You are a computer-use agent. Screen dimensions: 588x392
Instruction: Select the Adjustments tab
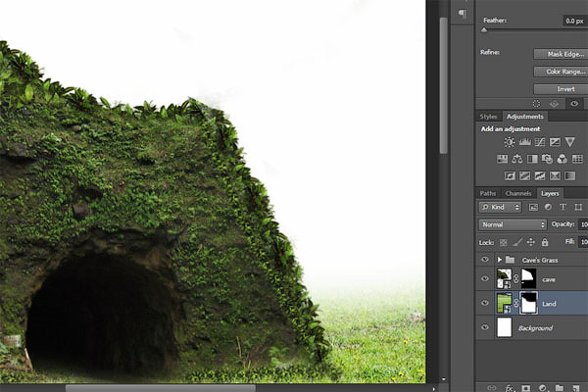[524, 117]
